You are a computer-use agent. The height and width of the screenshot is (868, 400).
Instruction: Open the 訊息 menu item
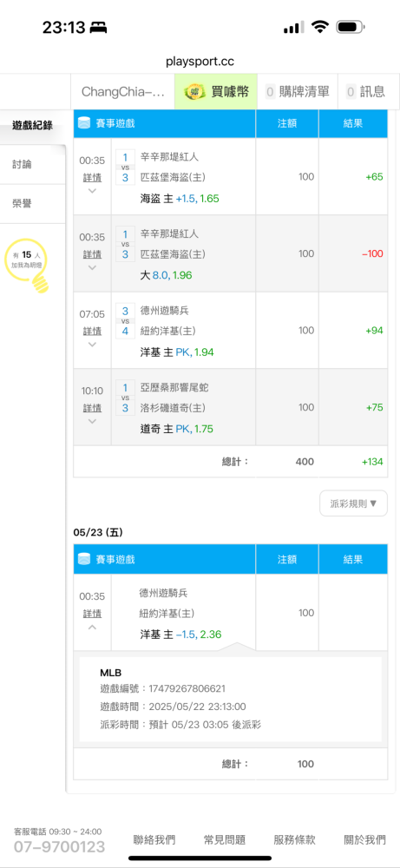368,91
